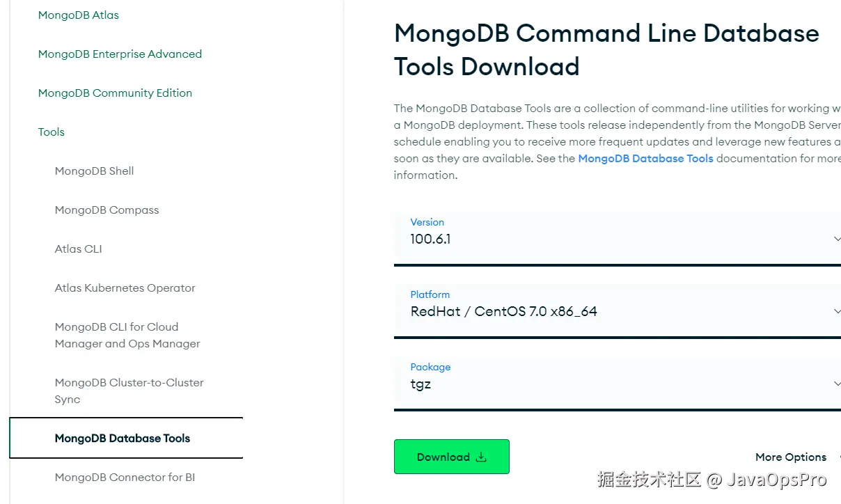The image size is (841, 504).
Task: Open More Options
Action: (790, 457)
